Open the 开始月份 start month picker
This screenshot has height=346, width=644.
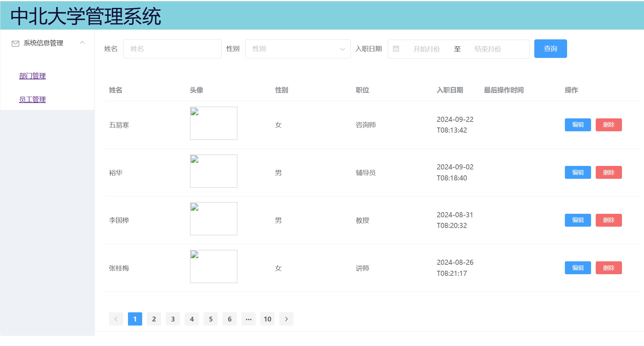426,49
